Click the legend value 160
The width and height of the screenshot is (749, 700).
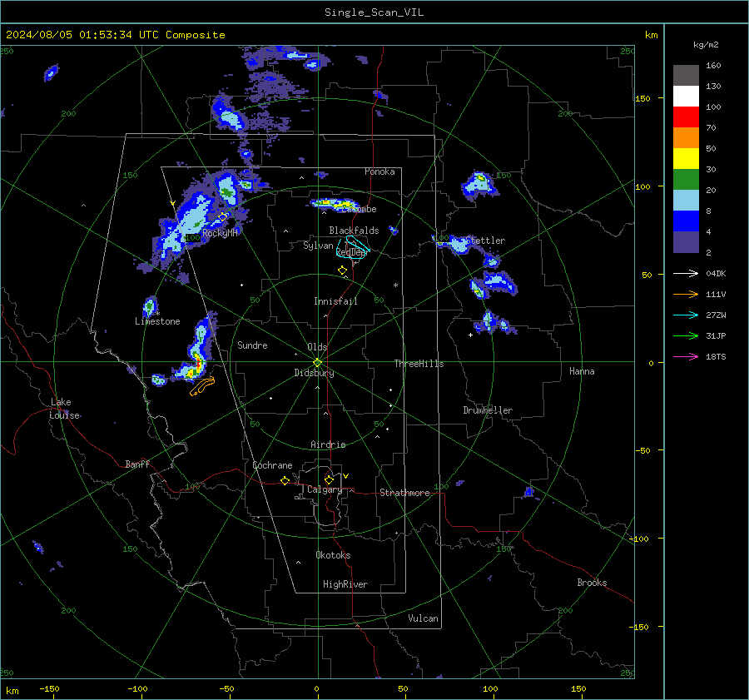pos(713,66)
